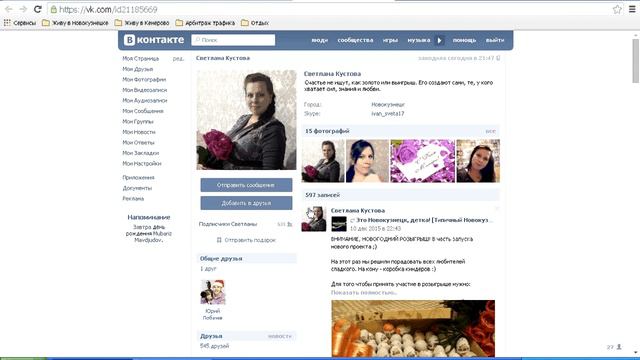
Task: Open Мои Видеозаписи in sidebar
Action: (x=144, y=90)
